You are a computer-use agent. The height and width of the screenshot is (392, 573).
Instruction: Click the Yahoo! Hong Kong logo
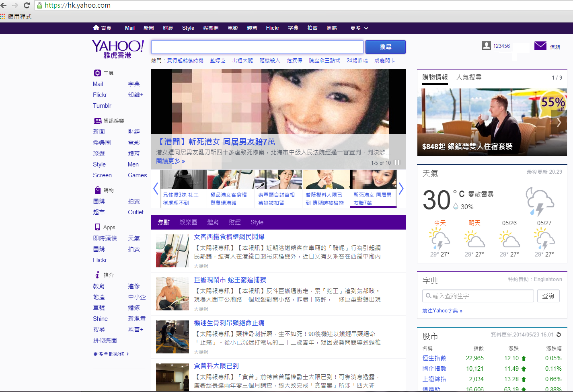(x=117, y=49)
